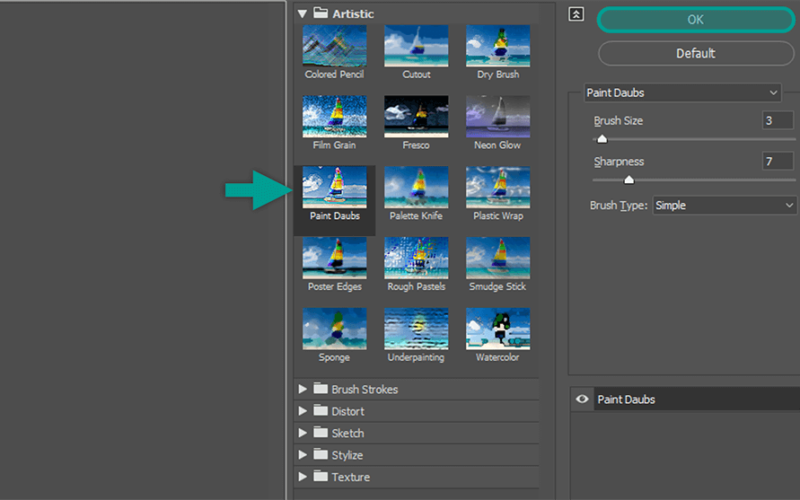Hide the Paint Daubs effect layer eye
The image size is (800, 500).
click(582, 399)
